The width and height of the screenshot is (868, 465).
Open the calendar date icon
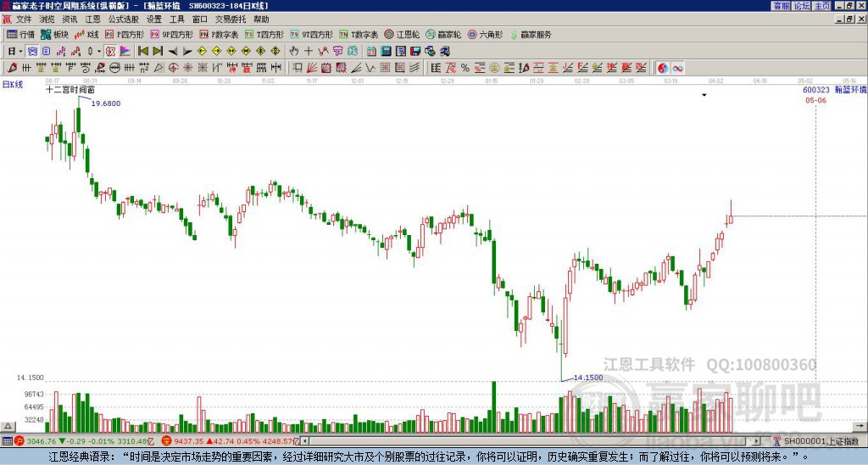pos(371,52)
